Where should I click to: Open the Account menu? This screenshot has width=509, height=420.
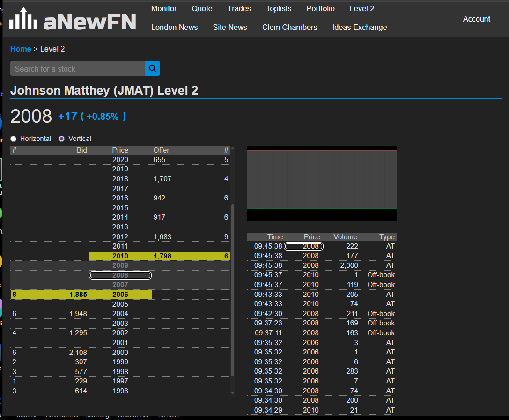point(476,19)
